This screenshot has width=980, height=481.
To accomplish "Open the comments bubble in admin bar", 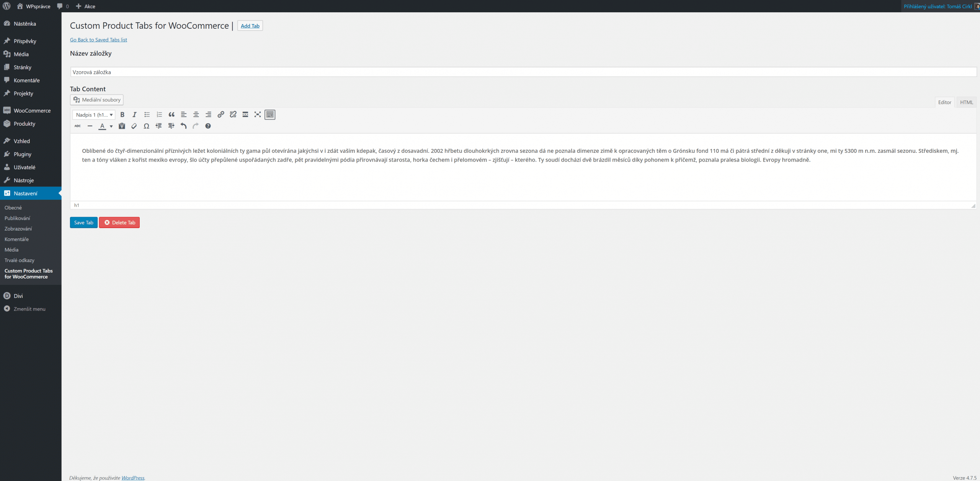I will (63, 6).
